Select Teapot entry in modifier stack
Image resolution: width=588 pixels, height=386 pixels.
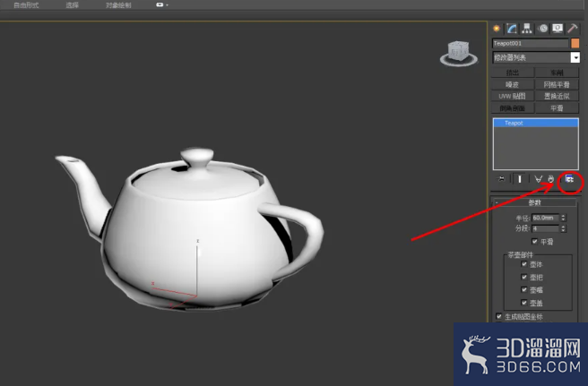(535, 123)
